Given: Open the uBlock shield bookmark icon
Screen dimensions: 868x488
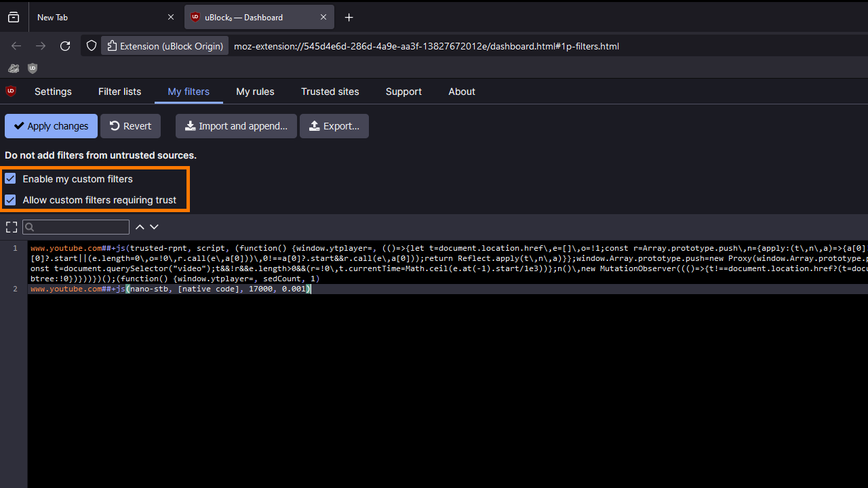Looking at the screenshot, I should (33, 68).
